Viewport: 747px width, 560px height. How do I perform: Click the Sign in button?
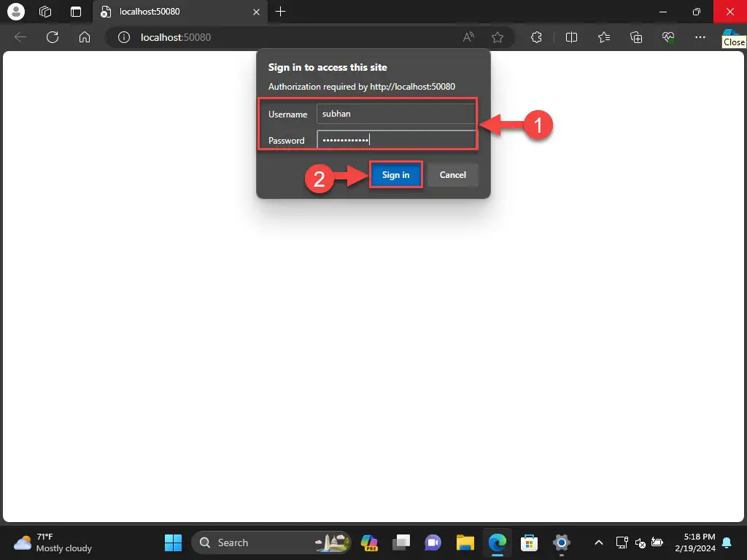pos(396,175)
